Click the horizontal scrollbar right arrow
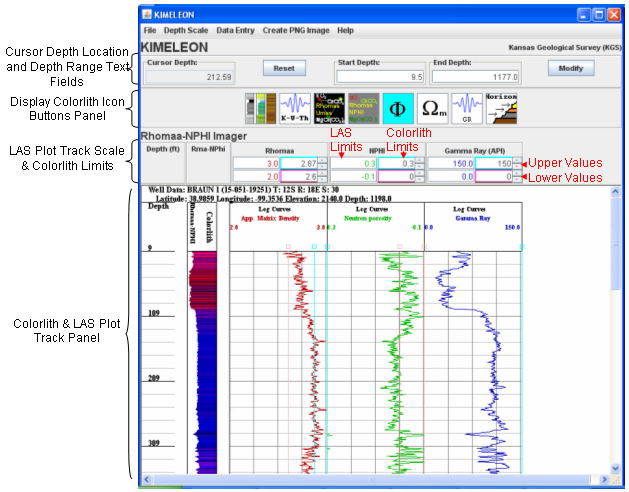 (604, 479)
